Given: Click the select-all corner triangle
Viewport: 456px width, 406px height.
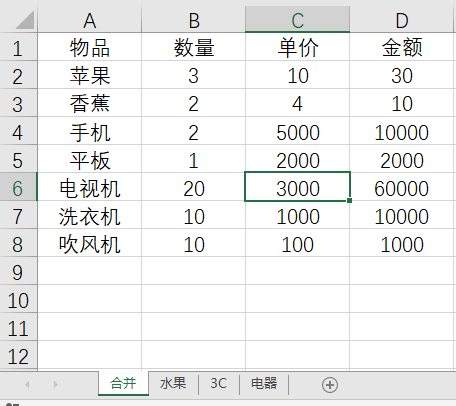Looking at the screenshot, I should (x=25, y=20).
